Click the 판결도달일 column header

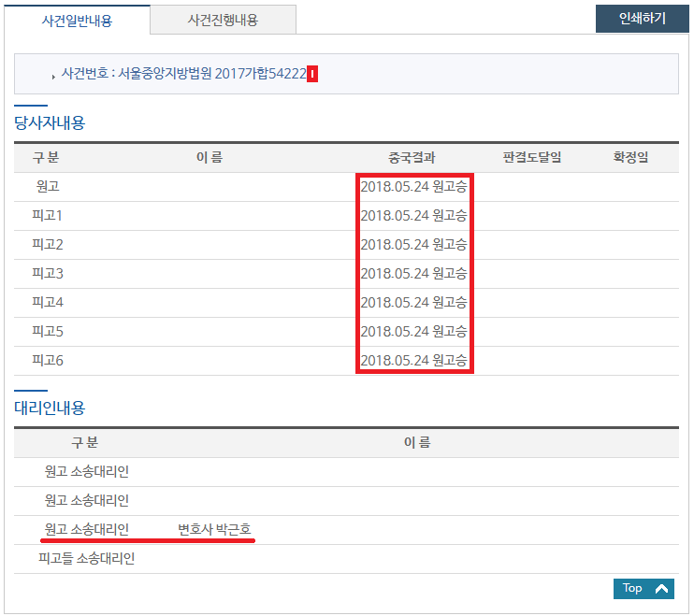point(531,158)
